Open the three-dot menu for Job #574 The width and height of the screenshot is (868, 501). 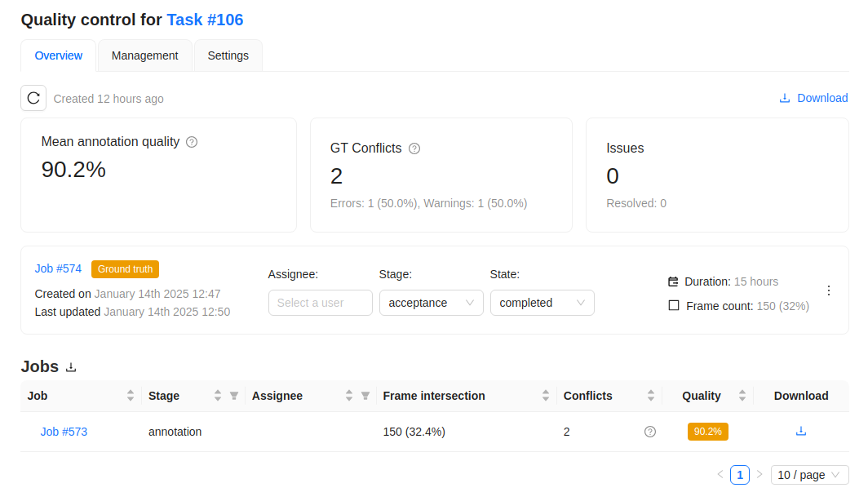tap(829, 290)
